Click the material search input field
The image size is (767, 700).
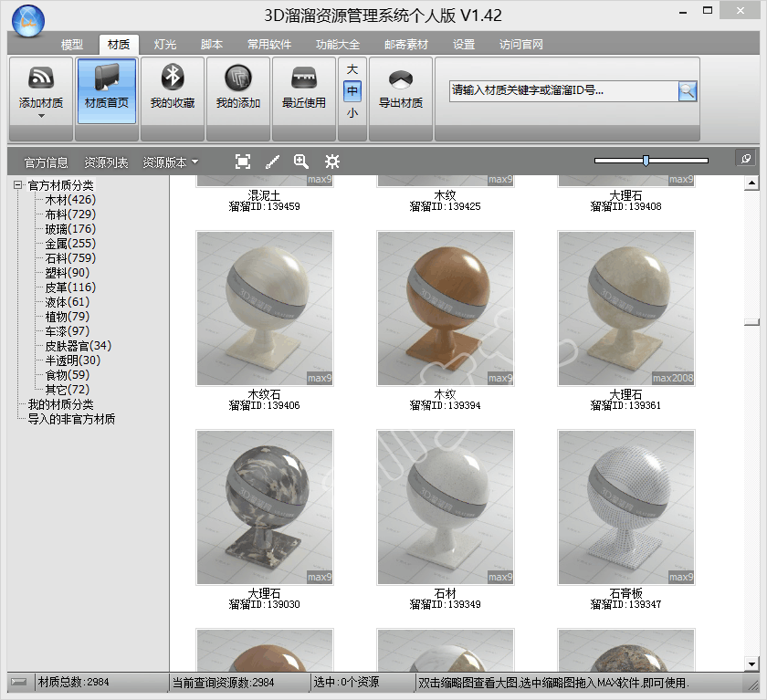tap(563, 91)
